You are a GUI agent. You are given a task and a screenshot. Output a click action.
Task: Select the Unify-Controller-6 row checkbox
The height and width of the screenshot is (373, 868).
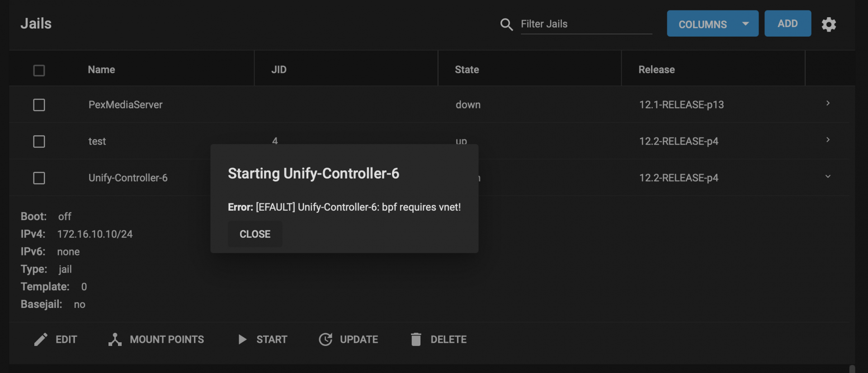click(x=39, y=178)
